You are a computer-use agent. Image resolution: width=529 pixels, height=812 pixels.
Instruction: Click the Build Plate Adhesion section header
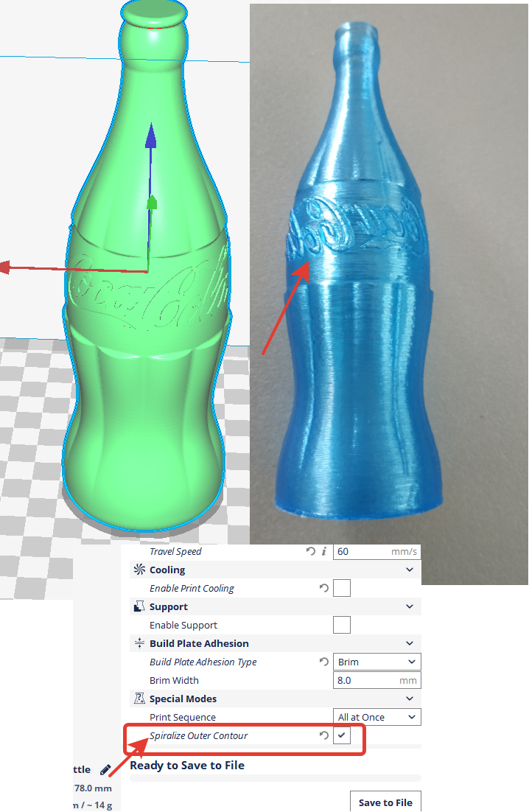(274, 643)
